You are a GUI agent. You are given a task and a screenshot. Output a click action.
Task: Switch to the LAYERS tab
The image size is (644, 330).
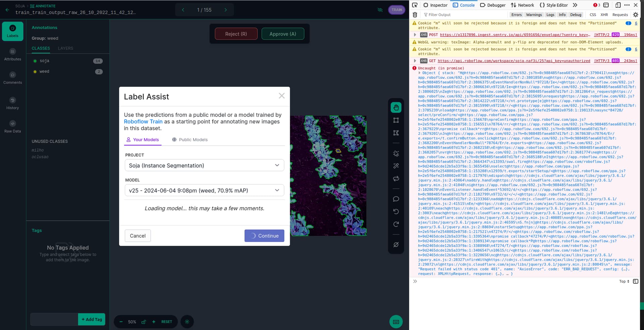[x=65, y=48]
